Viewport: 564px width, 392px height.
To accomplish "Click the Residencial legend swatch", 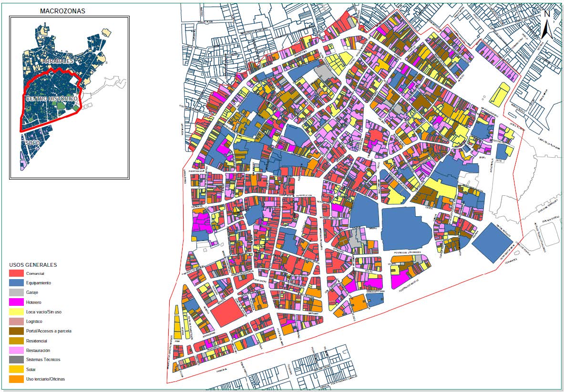I will click(16, 341).
